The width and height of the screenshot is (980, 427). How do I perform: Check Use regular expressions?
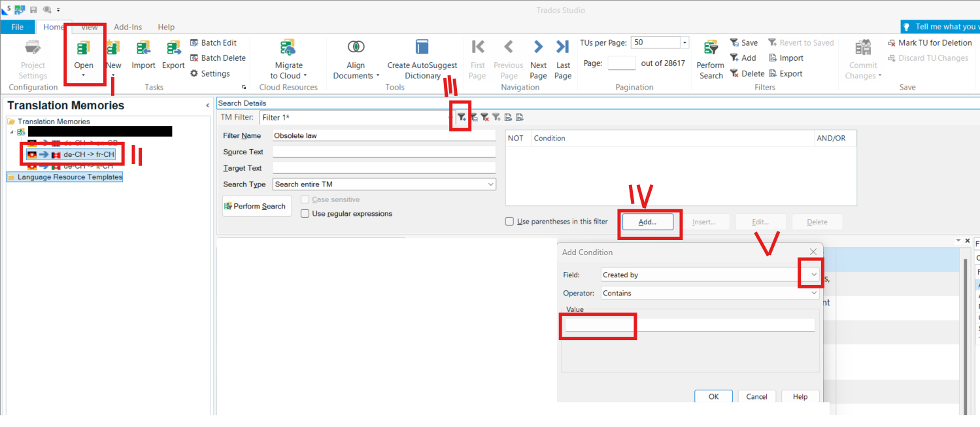[x=305, y=213]
